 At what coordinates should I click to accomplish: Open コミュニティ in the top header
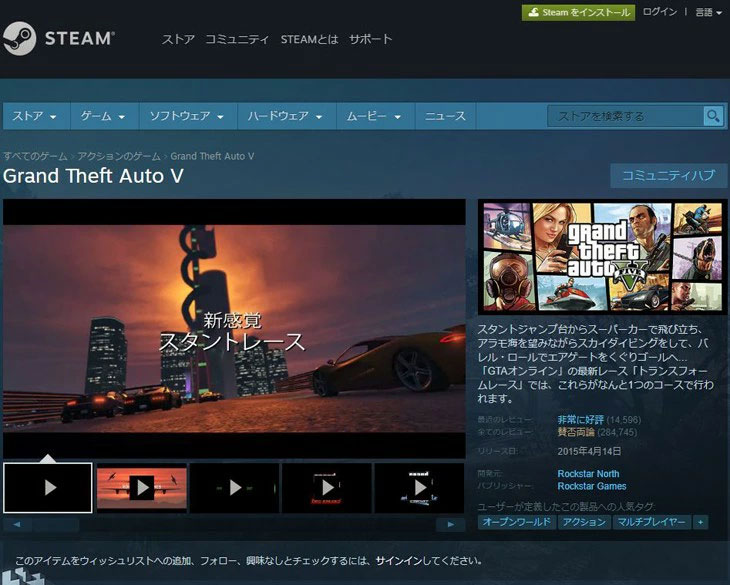pyautogui.click(x=237, y=40)
